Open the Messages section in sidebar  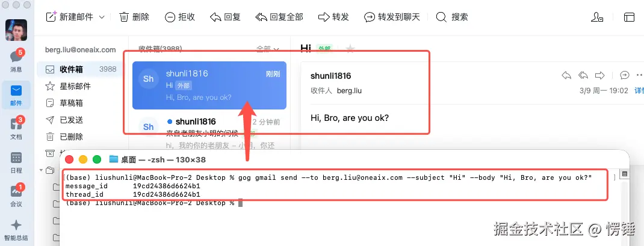16,60
